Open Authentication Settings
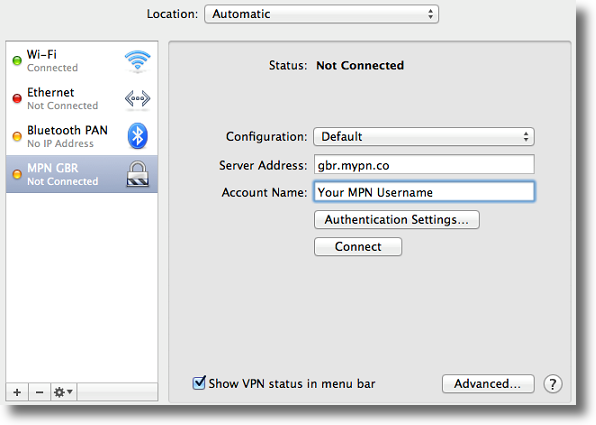596x425 pixels. coord(396,220)
